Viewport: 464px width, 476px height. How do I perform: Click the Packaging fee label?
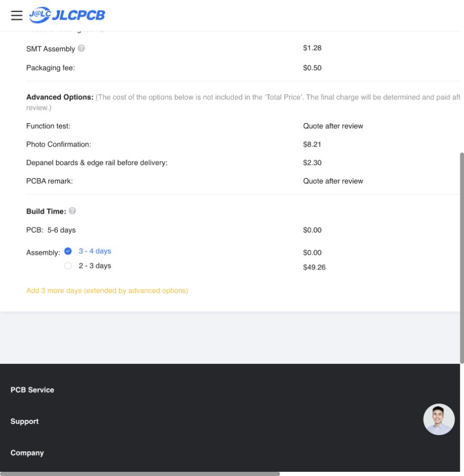point(50,68)
